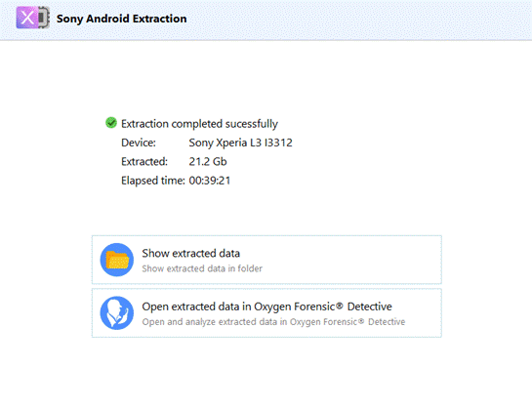Screen dimensions: 532x409
Task: Click the word folder in the first option subtitle
Action: (250, 268)
